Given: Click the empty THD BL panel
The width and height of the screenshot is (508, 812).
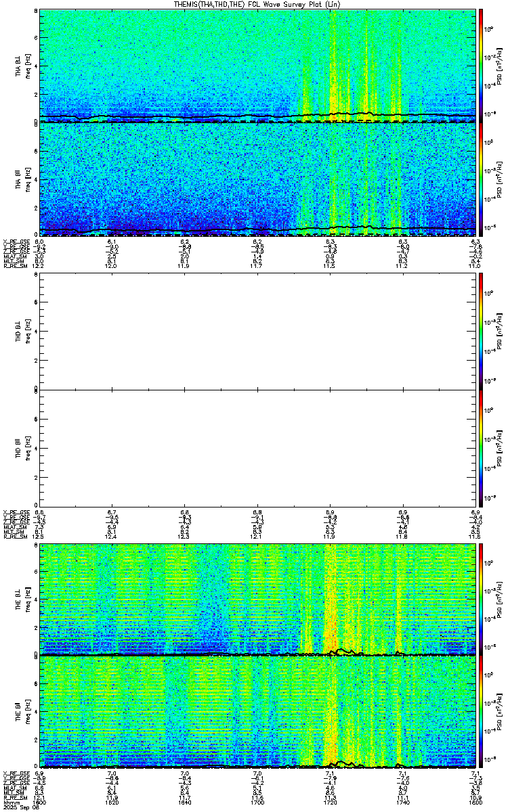Looking at the screenshot, I should click(257, 331).
